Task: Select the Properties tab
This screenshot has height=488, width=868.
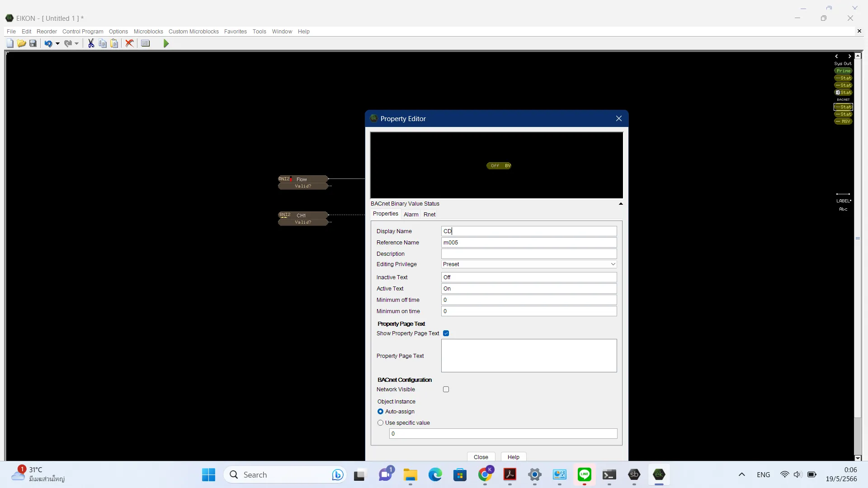Action: pyautogui.click(x=386, y=214)
